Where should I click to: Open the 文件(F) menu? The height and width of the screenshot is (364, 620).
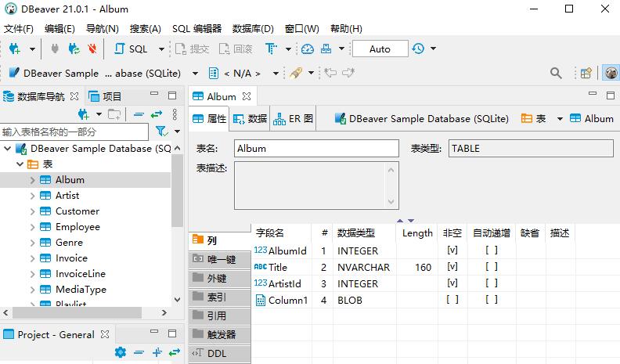(x=19, y=29)
